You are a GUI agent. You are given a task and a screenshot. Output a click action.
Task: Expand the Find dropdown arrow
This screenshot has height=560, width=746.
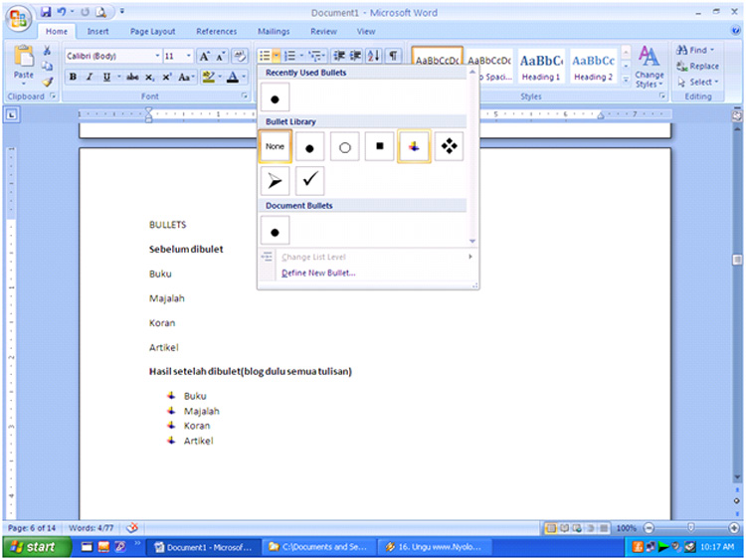tap(712, 50)
